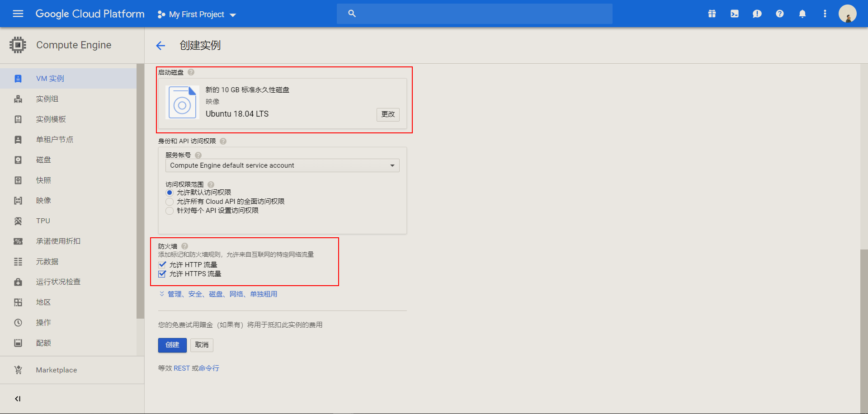Activate the Cloud Shell terminal icon
The width and height of the screenshot is (868, 414).
(x=735, y=14)
